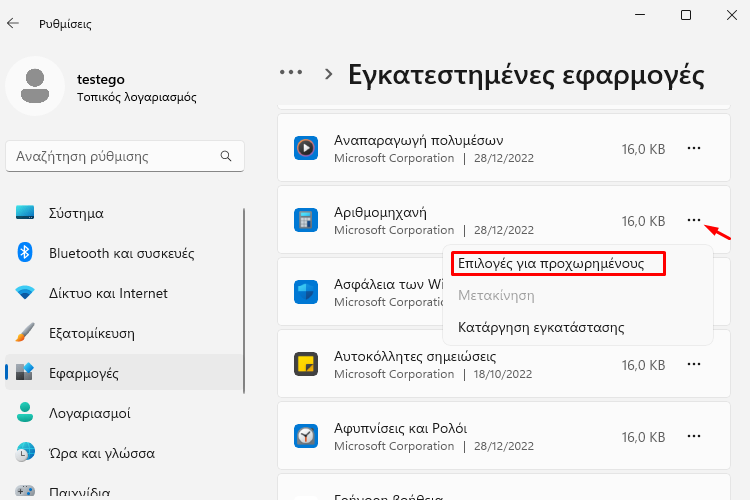The height and width of the screenshot is (500, 750).
Task: Click the Αυτοκόλλητες σημειώσεις app icon
Action: (x=306, y=364)
